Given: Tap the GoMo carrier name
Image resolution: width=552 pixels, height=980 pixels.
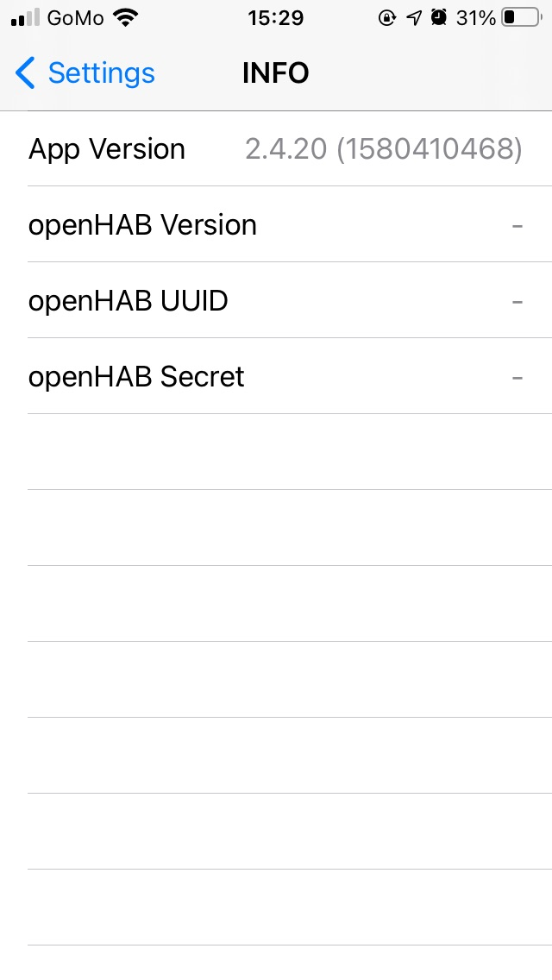Looking at the screenshot, I should [77, 18].
